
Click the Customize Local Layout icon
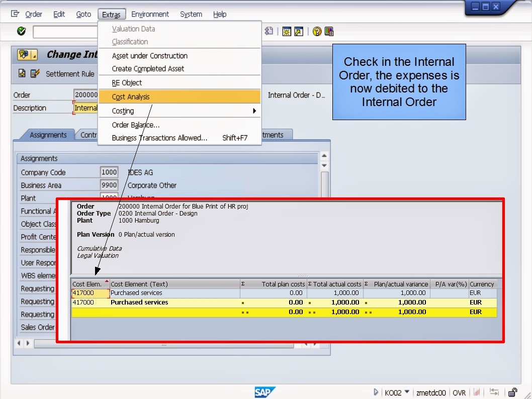329,32
